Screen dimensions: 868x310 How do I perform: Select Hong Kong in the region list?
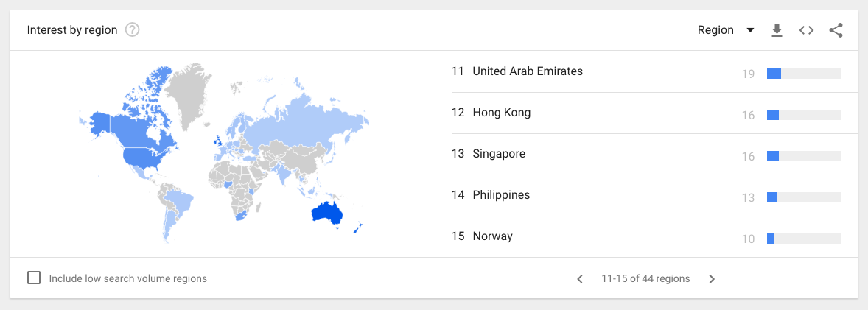(x=501, y=113)
